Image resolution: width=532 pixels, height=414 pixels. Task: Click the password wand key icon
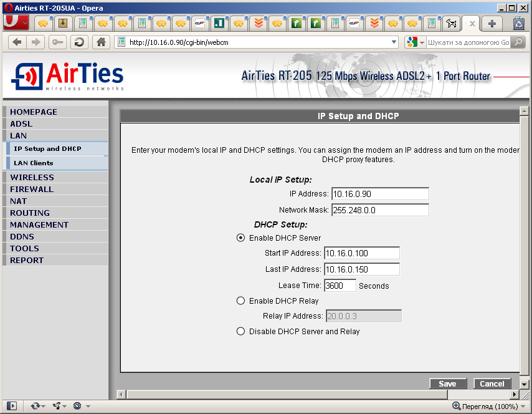(57, 42)
